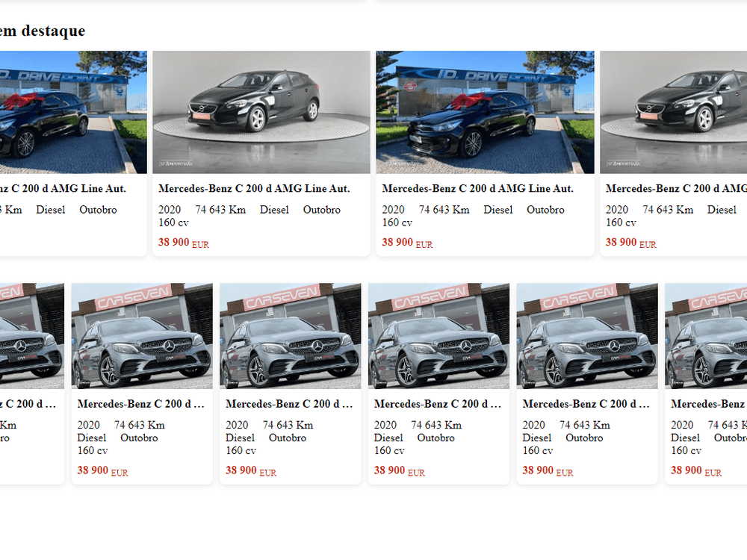The image size is (747, 560).
Task: Open listing title under the fully visible Drive Point photo
Action: (x=477, y=189)
